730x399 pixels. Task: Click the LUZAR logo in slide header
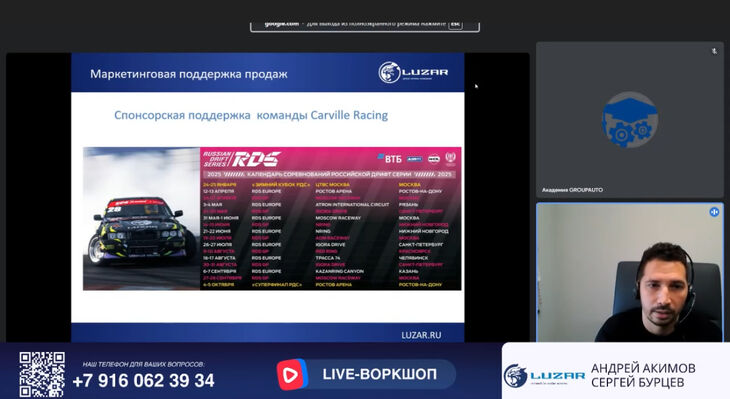click(x=413, y=72)
